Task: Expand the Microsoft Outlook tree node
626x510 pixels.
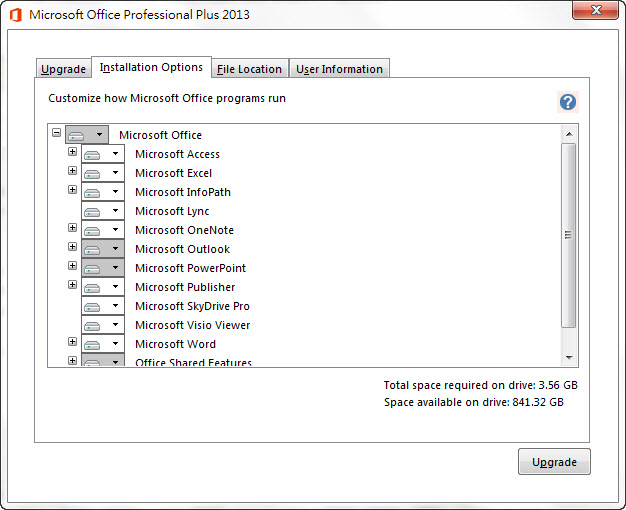Action: click(72, 246)
